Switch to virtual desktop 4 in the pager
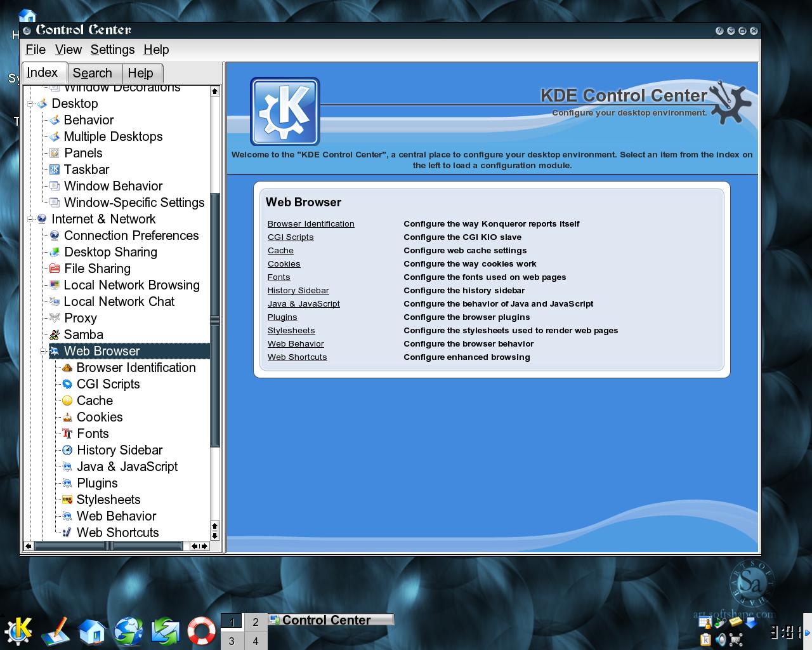812x650 pixels. tap(256, 641)
